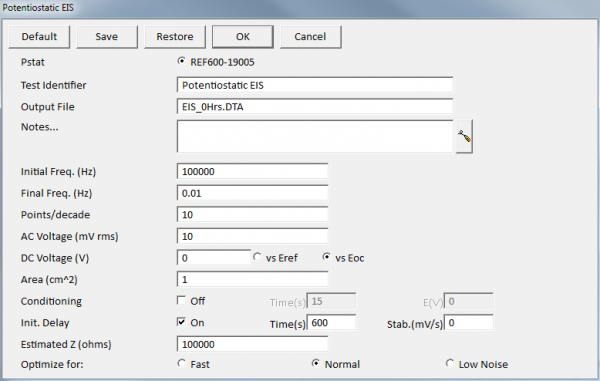This screenshot has height=381, width=600.
Task: Edit the Test Identifier field
Action: point(315,85)
